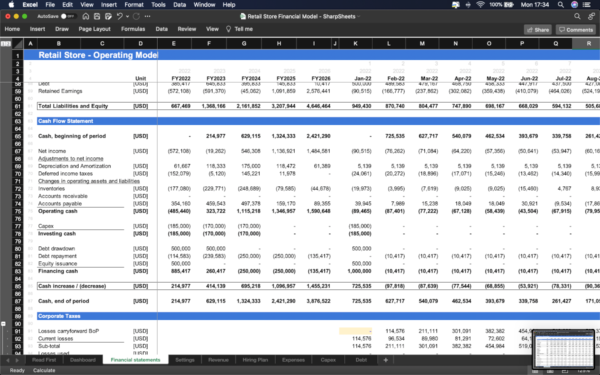Add a new sheet with plus button
This screenshot has height=375, width=600.
pos(385,360)
